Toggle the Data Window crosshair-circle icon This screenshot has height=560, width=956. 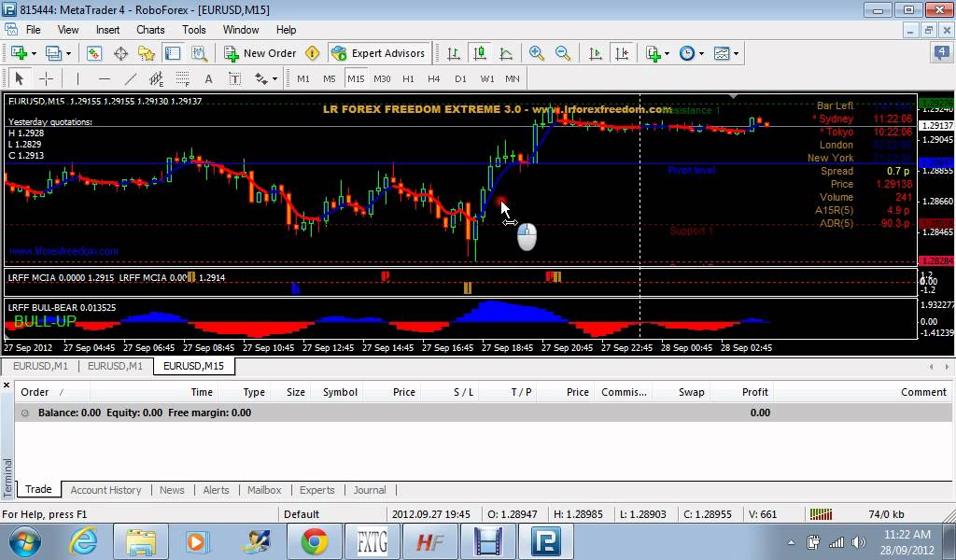(x=120, y=53)
